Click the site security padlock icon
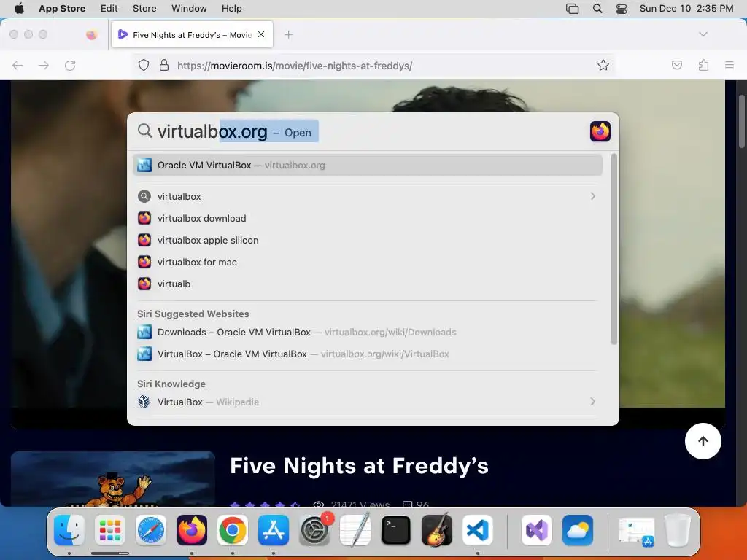Screen dimensions: 747x560 pyautogui.click(x=164, y=65)
